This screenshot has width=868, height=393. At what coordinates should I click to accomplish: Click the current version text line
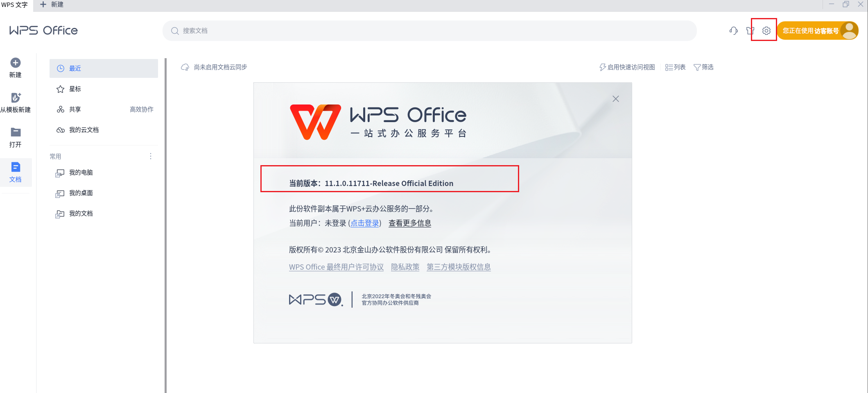(371, 184)
